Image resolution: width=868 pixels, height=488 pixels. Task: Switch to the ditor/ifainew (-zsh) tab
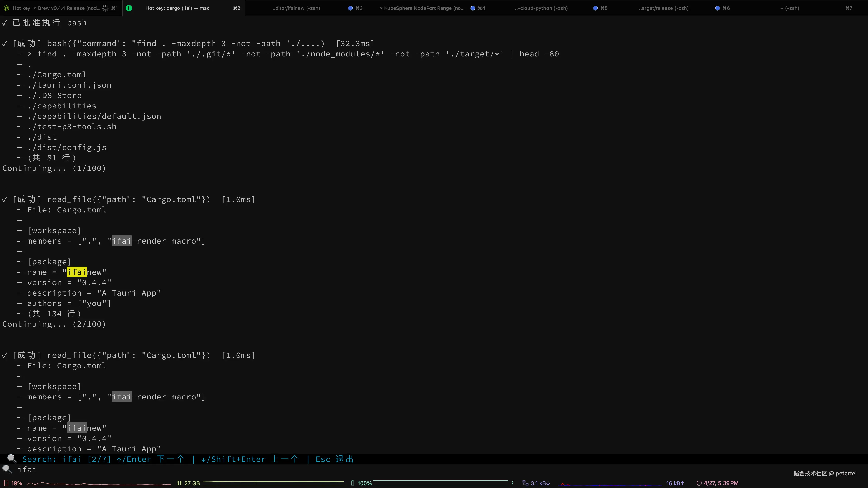296,8
